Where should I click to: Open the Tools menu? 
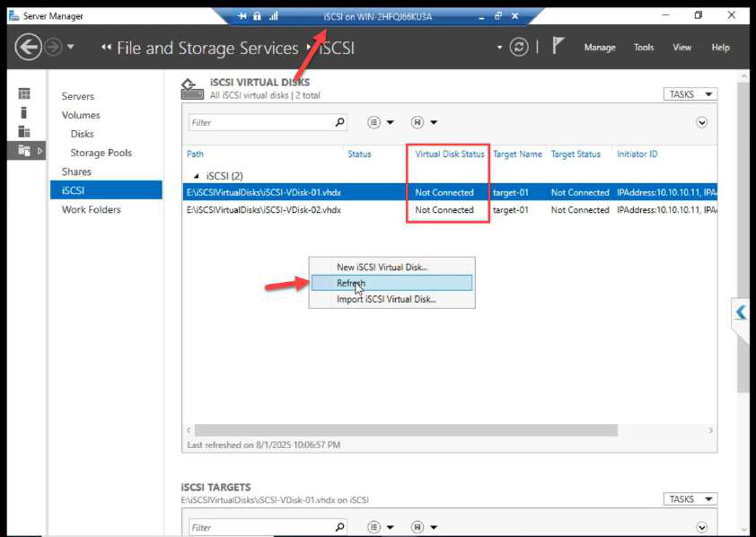pos(644,48)
